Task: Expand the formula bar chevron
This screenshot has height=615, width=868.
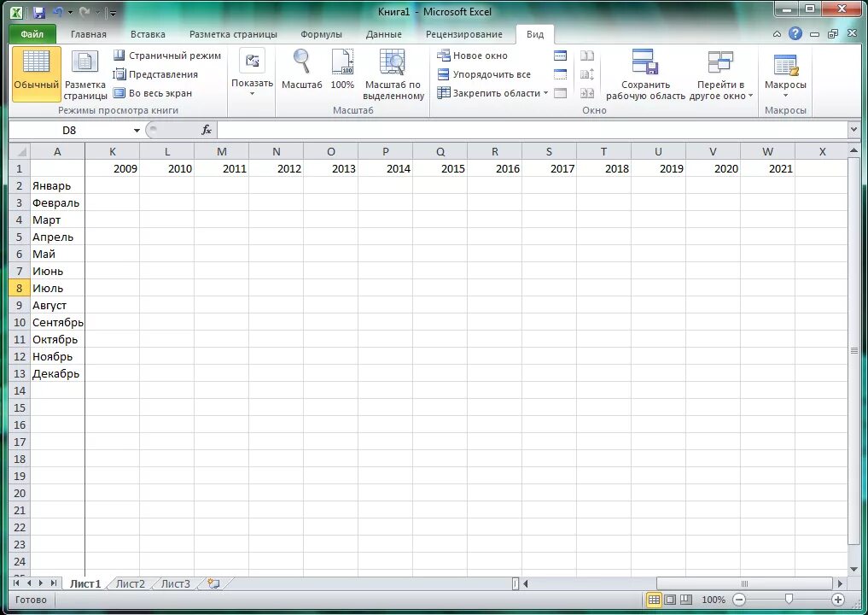Action: (x=853, y=130)
